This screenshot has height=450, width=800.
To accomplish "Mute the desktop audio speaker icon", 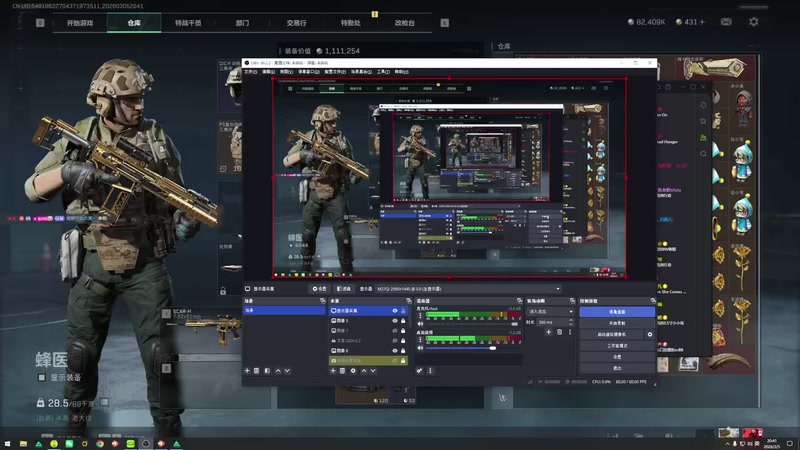I will coord(420,348).
